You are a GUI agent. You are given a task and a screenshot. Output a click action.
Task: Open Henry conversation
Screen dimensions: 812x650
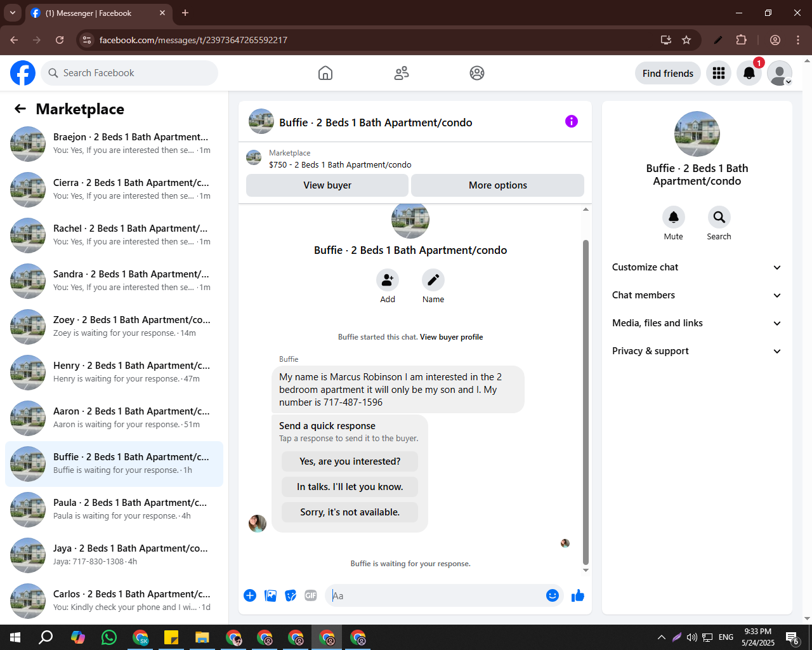[114, 373]
